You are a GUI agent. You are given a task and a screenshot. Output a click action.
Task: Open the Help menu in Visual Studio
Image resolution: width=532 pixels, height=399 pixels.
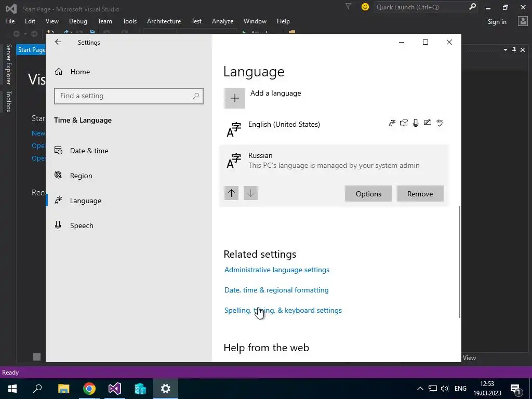click(283, 21)
